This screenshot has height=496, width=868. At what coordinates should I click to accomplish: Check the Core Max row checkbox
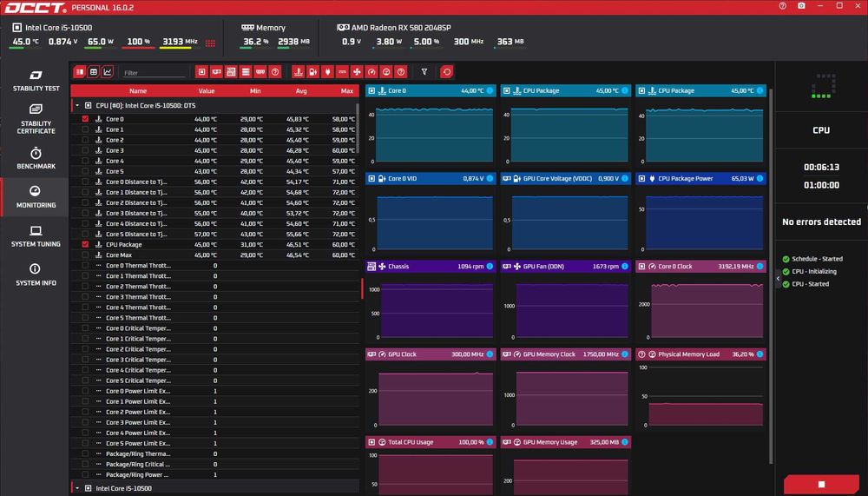point(85,255)
